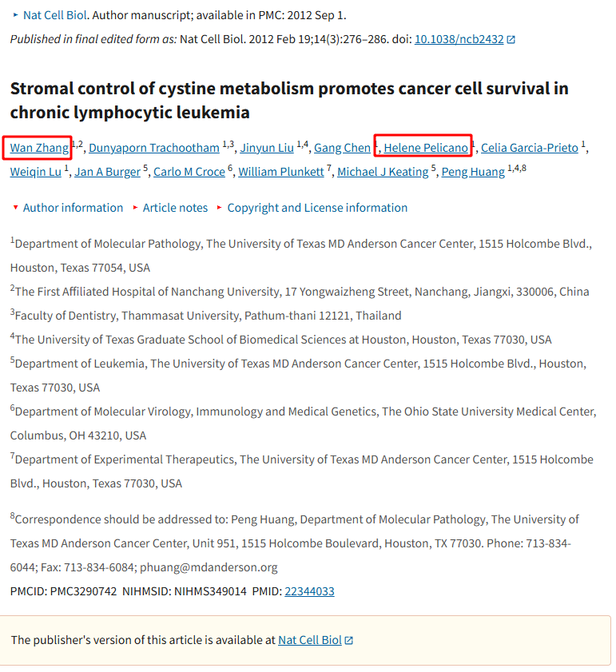This screenshot has width=616, height=672.
Task: Click external link icon after Nat Cell Biol
Action: tap(348, 640)
